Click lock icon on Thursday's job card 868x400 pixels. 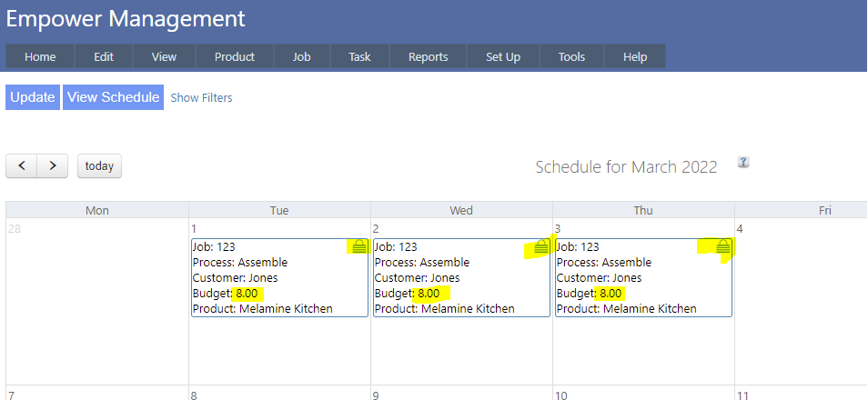pyautogui.click(x=723, y=246)
